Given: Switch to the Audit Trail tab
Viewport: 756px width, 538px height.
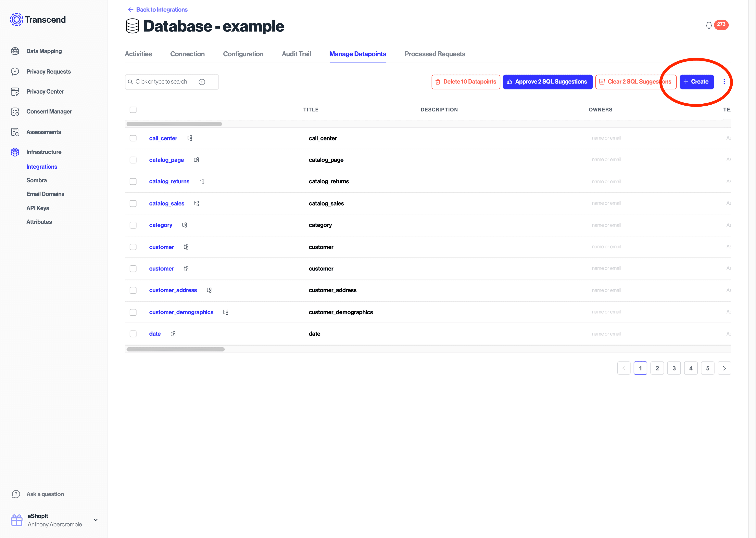Looking at the screenshot, I should click(x=296, y=54).
